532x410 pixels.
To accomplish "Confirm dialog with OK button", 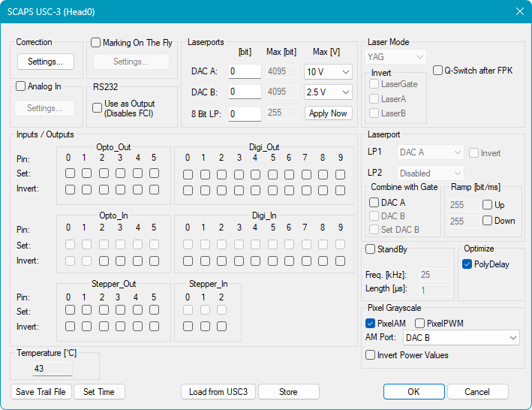I will (414, 392).
